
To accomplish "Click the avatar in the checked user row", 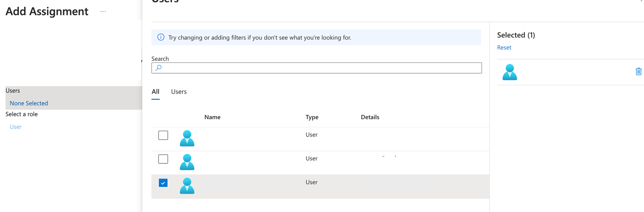I will tap(187, 186).
